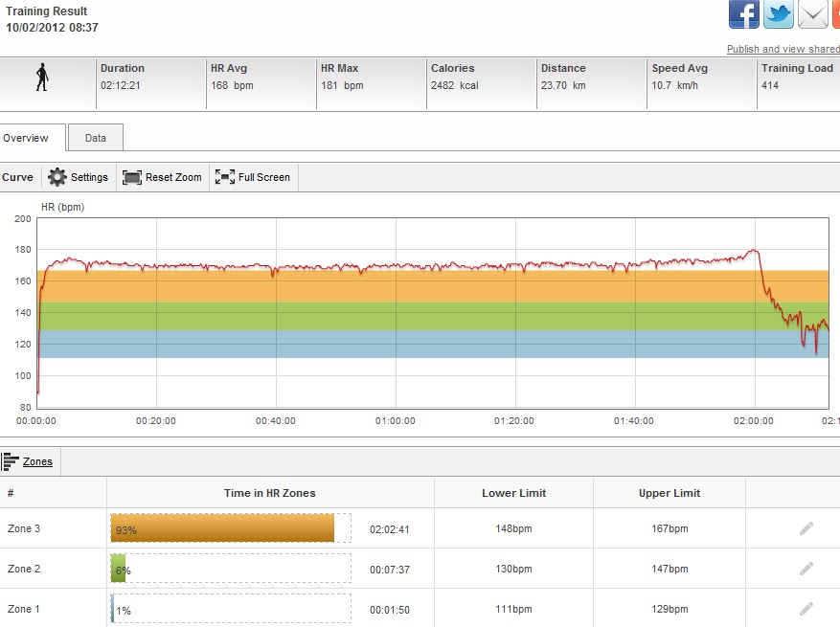Click Zone 2 time 00:07:37
Image resolution: width=840 pixels, height=627 pixels.
click(x=390, y=570)
